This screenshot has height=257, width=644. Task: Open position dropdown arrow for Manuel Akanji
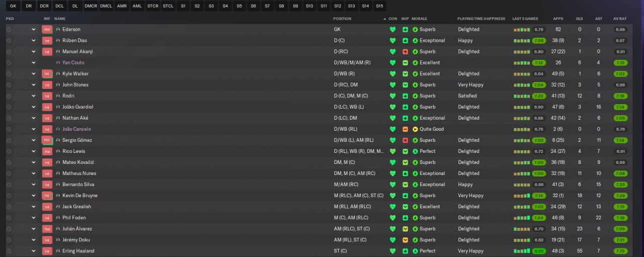[34, 52]
